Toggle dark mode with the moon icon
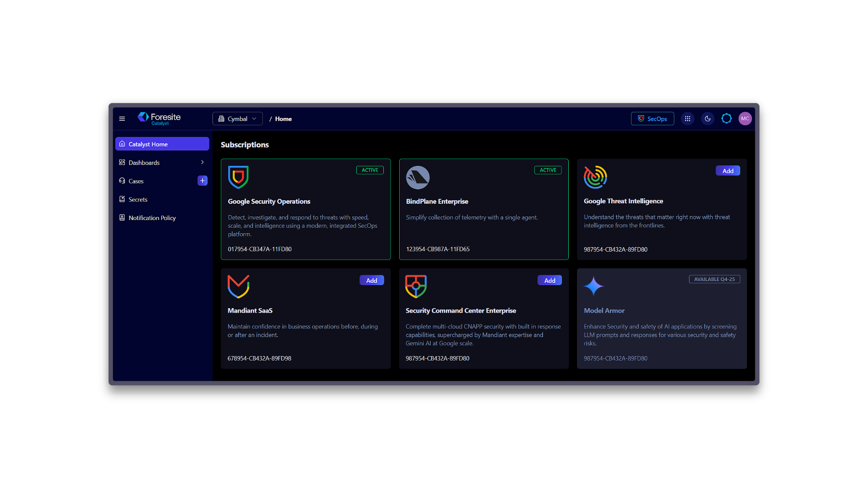 (707, 118)
